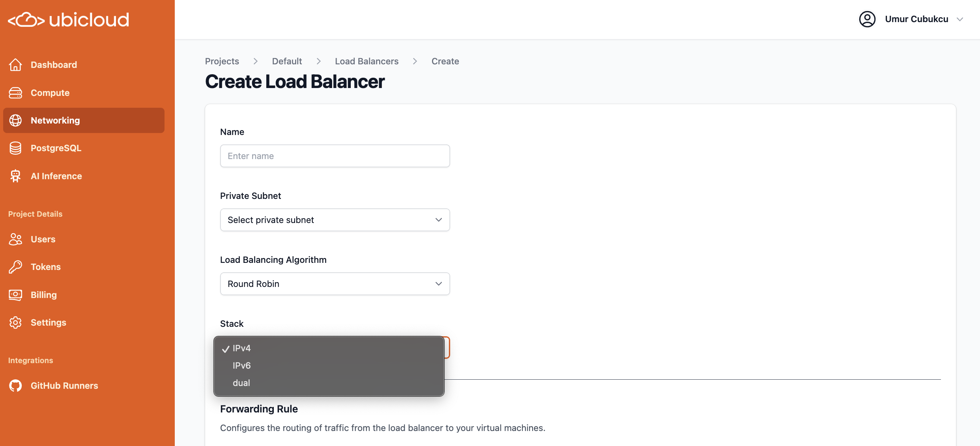Select the checked IPv4 option

(241, 348)
